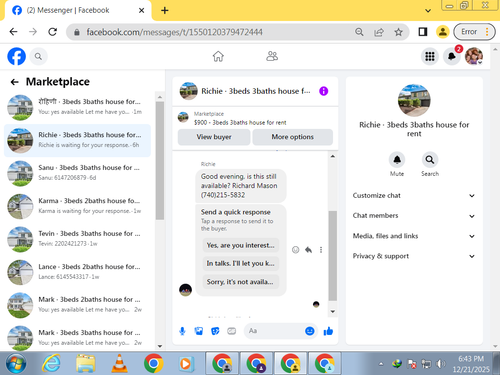Launch Internet Explorer from taskbar

pos(51,363)
